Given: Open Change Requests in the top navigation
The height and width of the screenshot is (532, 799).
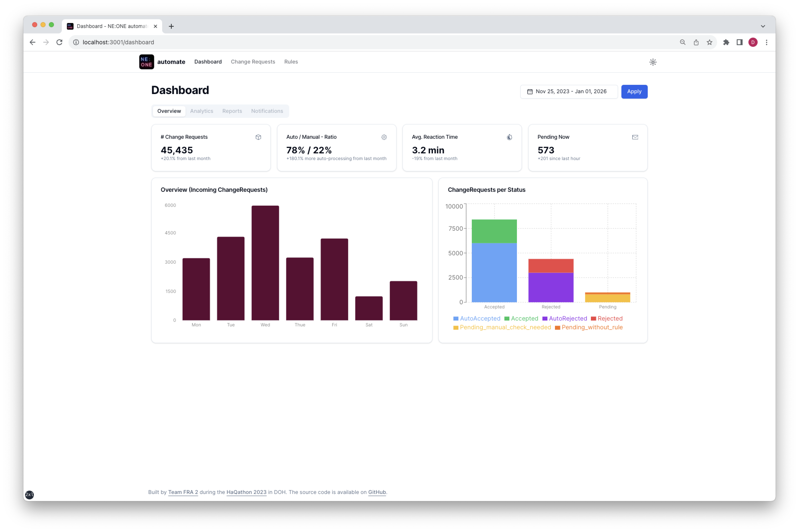Looking at the screenshot, I should pos(253,62).
